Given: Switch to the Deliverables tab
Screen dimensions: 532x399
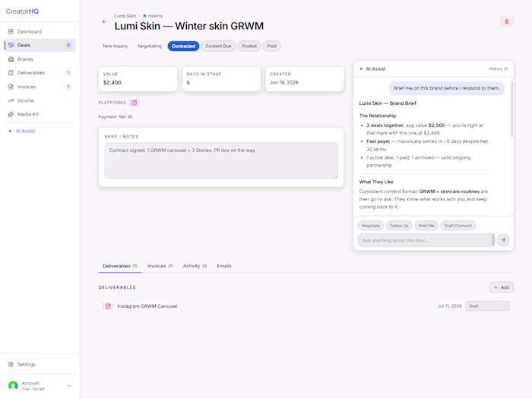Looking at the screenshot, I should 120,266.
